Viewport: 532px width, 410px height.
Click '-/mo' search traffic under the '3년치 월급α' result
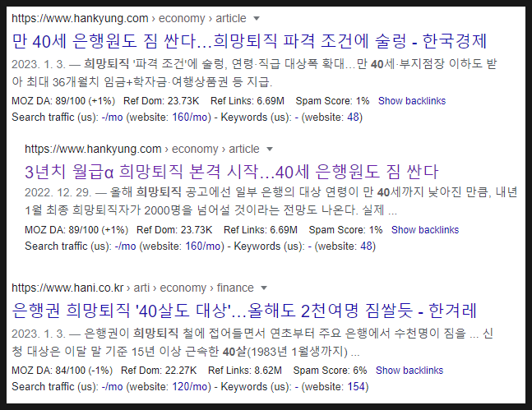(x=125, y=246)
